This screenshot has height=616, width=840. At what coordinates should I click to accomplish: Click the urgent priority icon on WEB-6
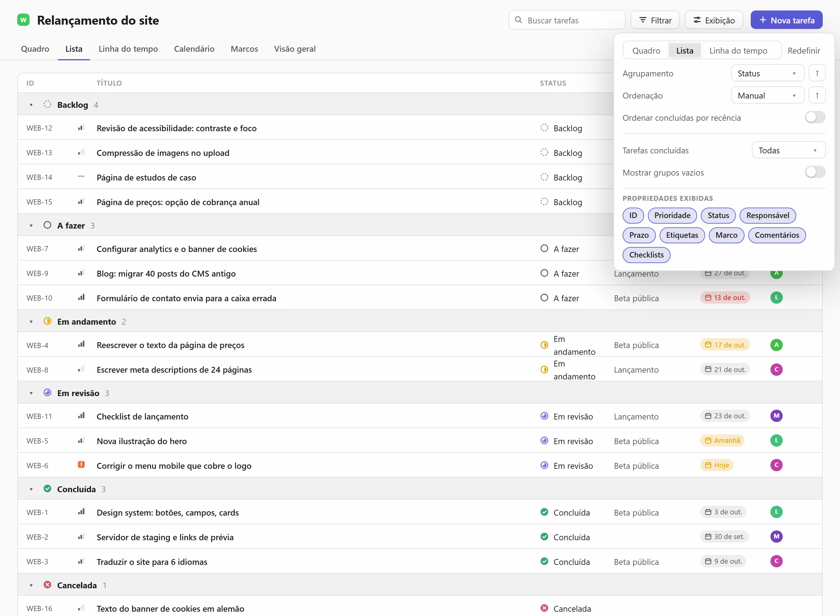[81, 464]
